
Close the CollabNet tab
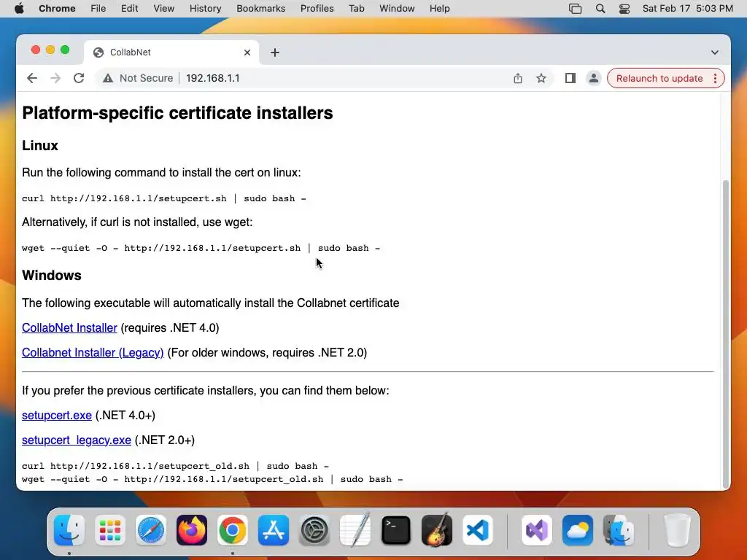click(x=247, y=52)
